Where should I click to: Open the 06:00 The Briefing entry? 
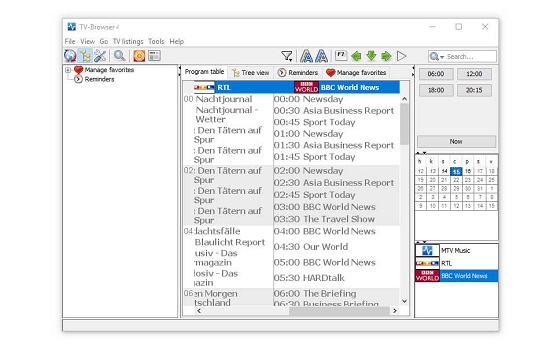click(315, 294)
